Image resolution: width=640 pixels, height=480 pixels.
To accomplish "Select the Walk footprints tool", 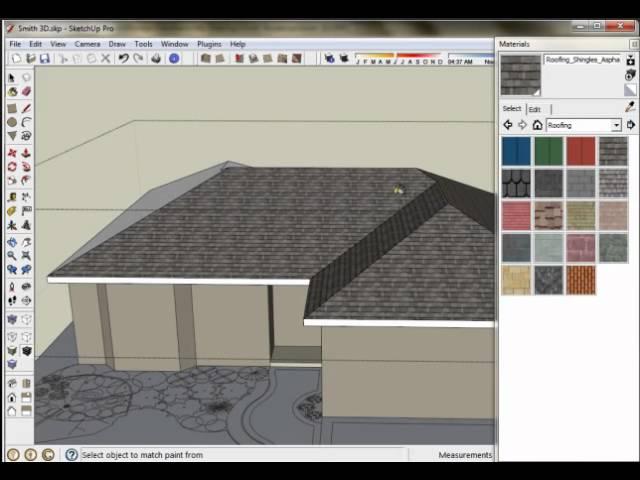I will (12, 301).
